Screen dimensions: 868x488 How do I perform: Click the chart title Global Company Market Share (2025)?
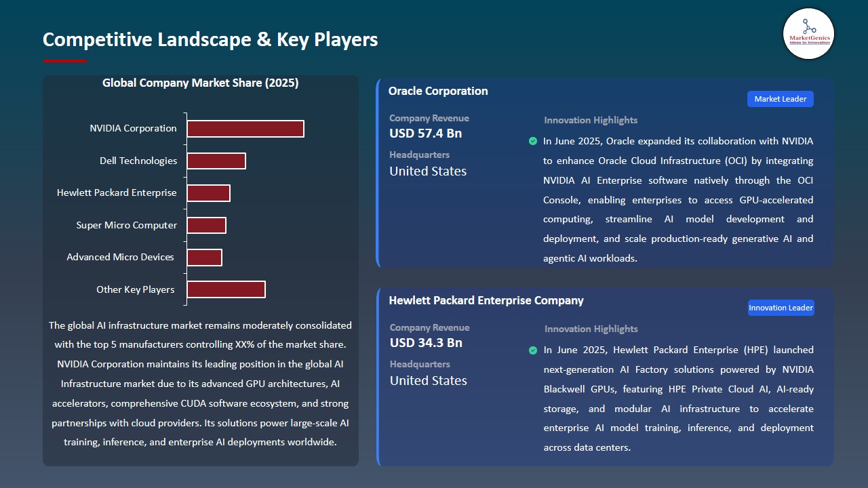coord(201,83)
